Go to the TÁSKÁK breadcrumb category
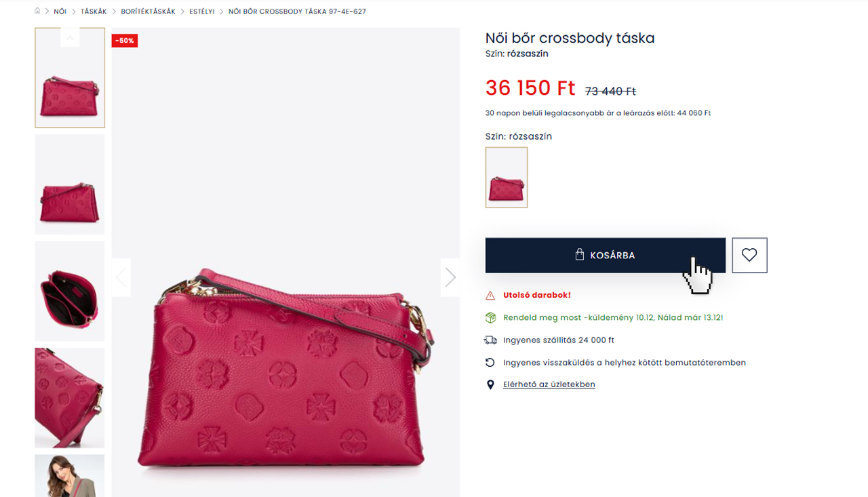 point(94,12)
